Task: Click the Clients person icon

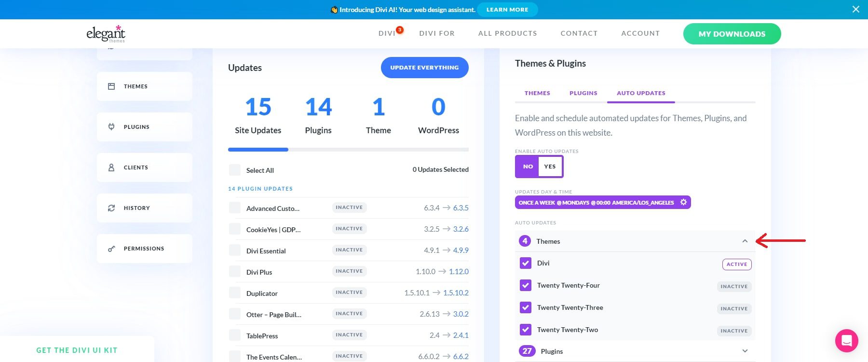Action: (111, 167)
